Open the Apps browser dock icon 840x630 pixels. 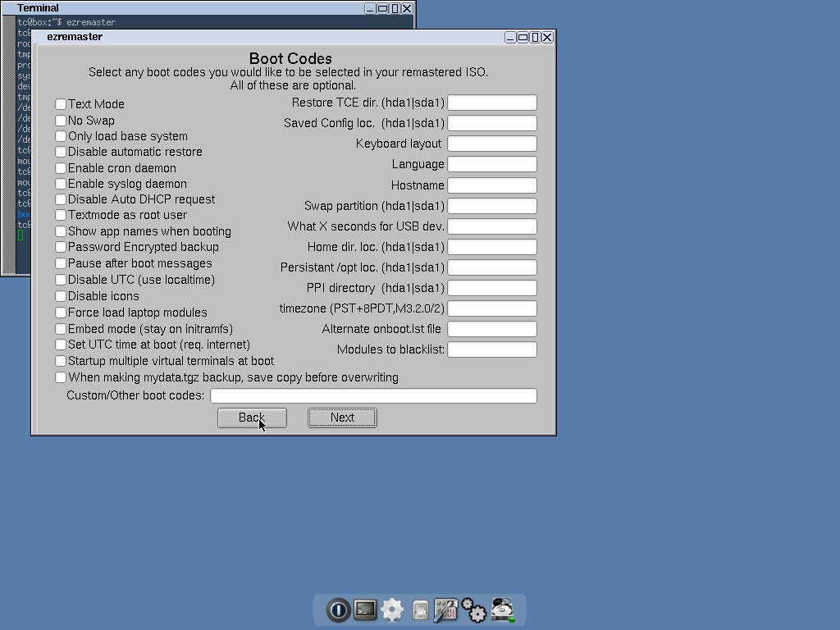pos(418,609)
